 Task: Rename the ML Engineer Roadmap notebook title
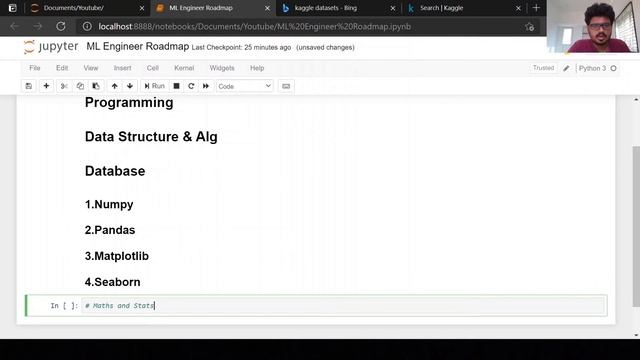[x=138, y=47]
